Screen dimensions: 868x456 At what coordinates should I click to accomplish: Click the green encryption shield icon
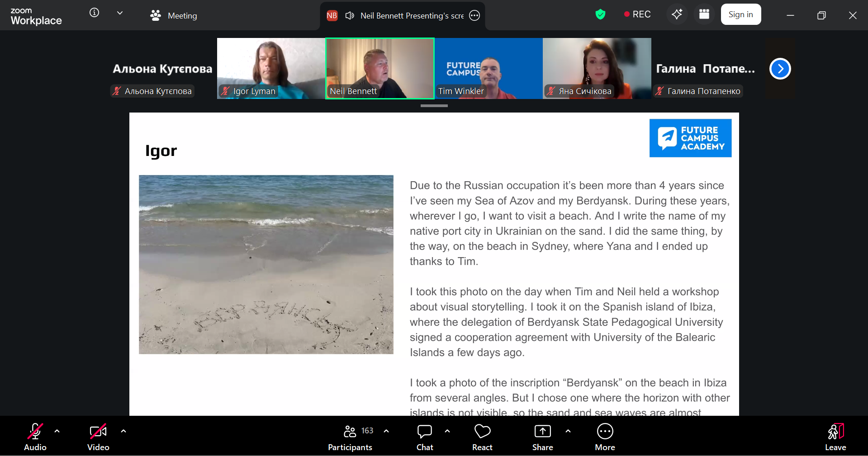600,14
